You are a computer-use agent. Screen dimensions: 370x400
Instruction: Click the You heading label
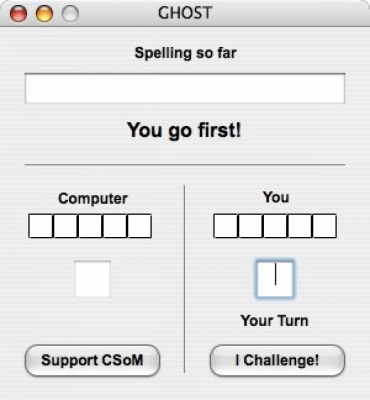(276, 197)
